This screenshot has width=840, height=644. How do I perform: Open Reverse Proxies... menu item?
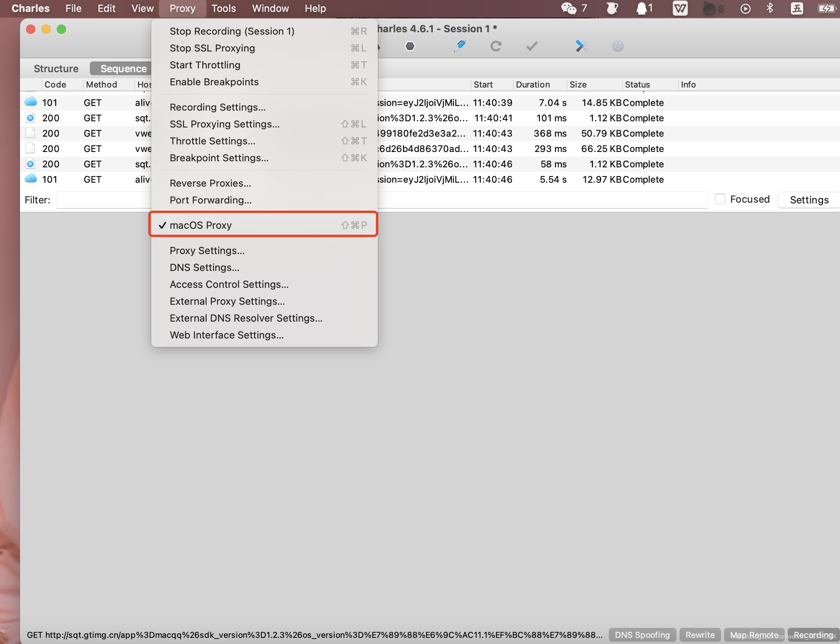point(264,183)
